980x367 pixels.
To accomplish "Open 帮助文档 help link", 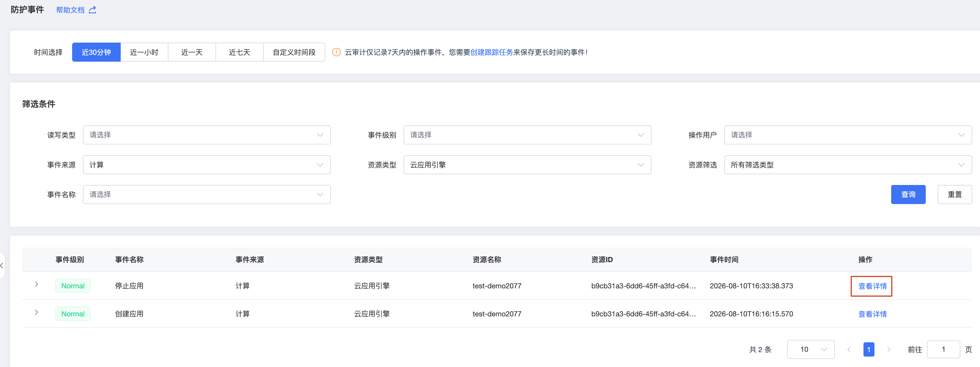I will [x=70, y=10].
